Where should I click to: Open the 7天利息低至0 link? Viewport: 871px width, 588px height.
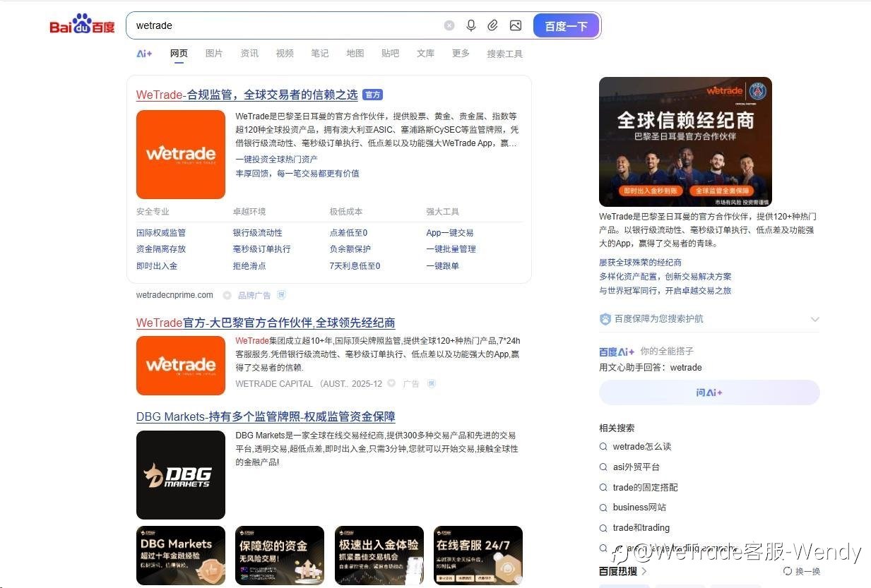coord(355,266)
